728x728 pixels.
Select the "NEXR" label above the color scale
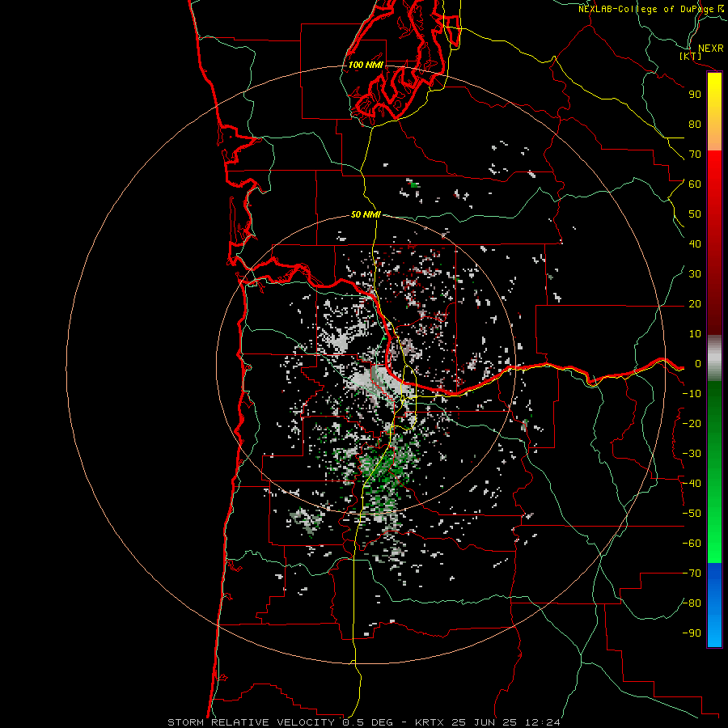coord(711,49)
